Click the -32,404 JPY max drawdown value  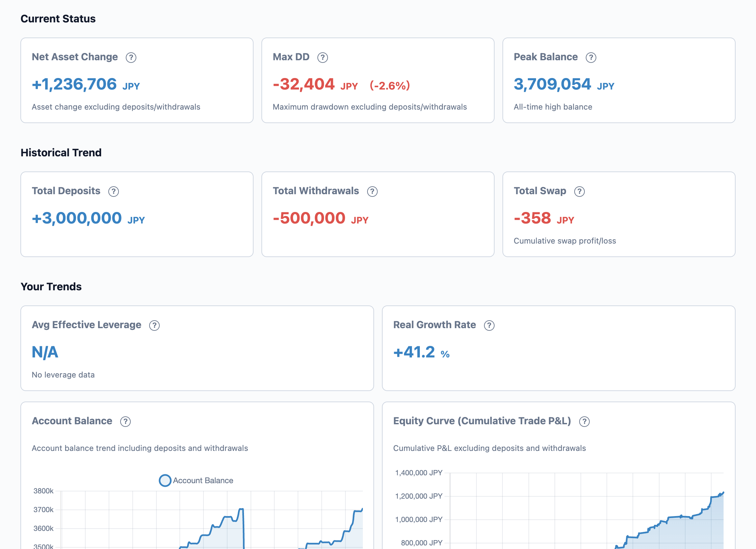pyautogui.click(x=315, y=84)
